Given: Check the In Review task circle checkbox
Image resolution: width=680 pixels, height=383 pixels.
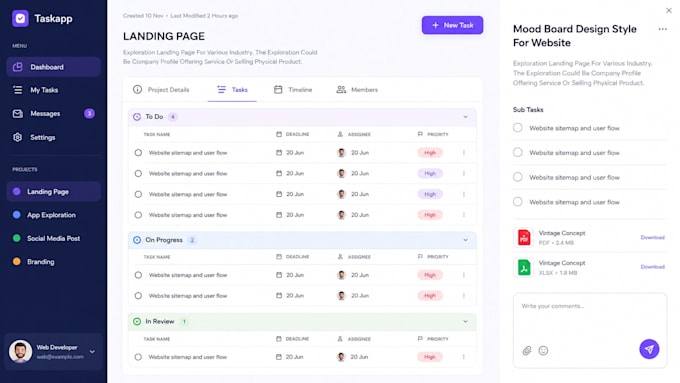Looking at the screenshot, I should pyautogui.click(x=138, y=357).
